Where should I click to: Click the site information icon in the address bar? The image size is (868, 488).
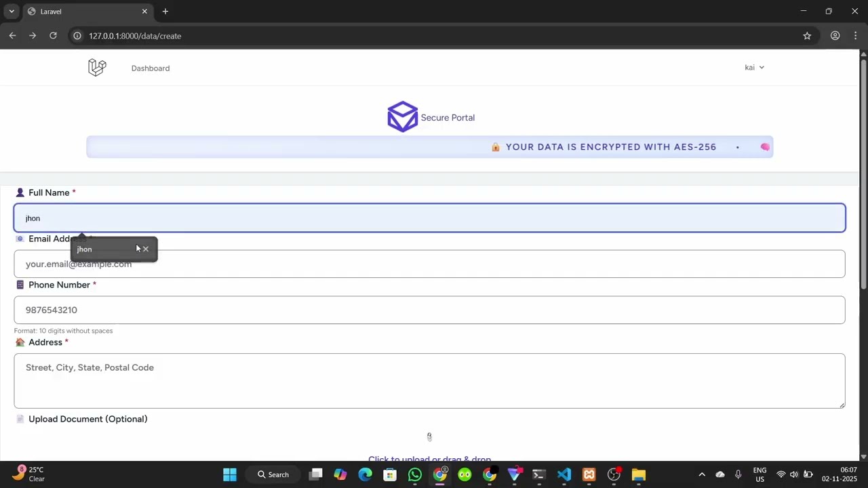(77, 36)
